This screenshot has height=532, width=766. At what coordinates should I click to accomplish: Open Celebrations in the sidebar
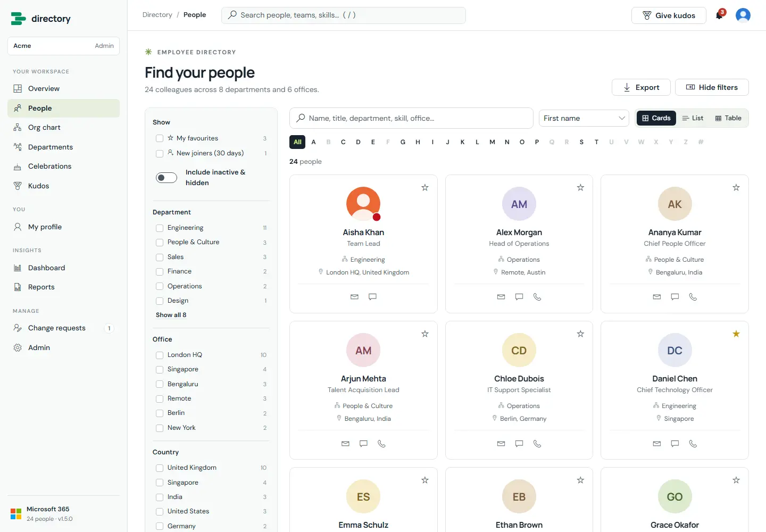63,167
